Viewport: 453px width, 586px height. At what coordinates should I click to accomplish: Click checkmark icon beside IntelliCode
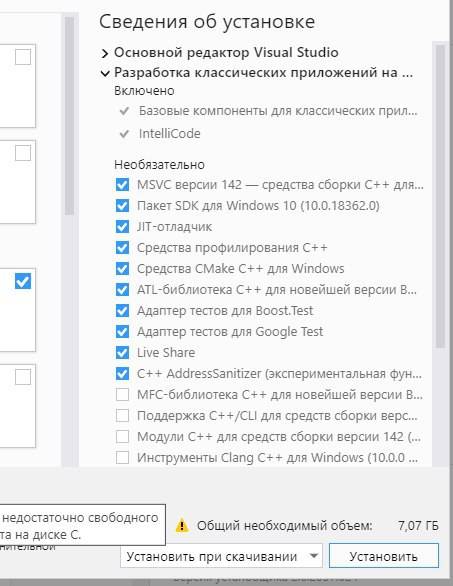pos(124,133)
